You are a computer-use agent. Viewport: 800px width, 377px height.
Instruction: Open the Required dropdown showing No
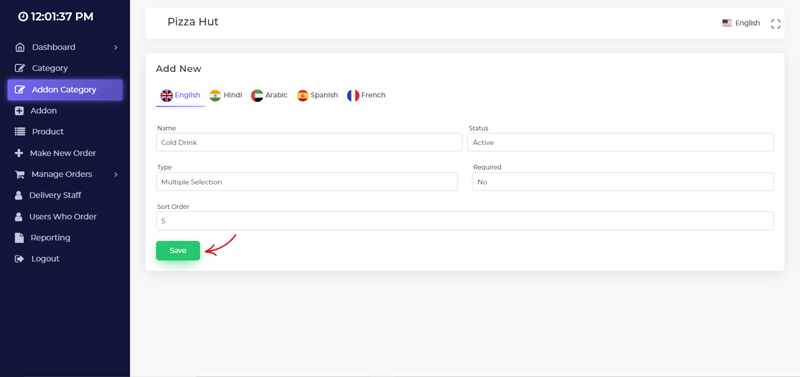click(623, 182)
